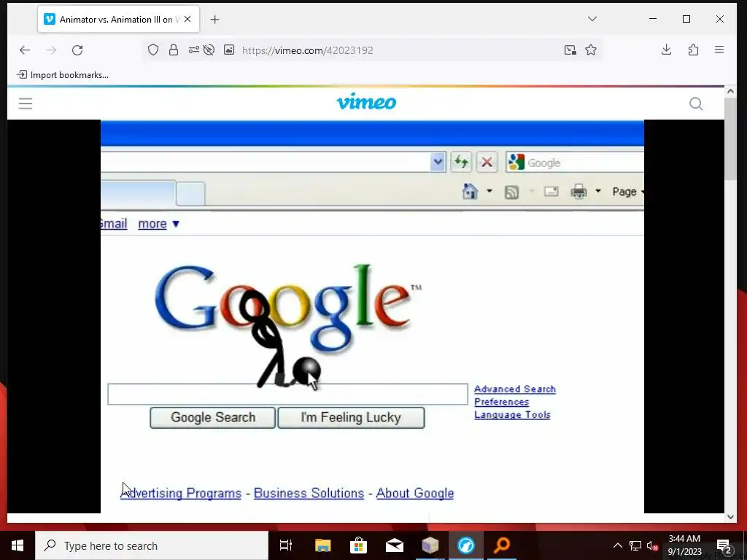Open a new browser tab
This screenshot has width=747, height=560.
coord(215,20)
